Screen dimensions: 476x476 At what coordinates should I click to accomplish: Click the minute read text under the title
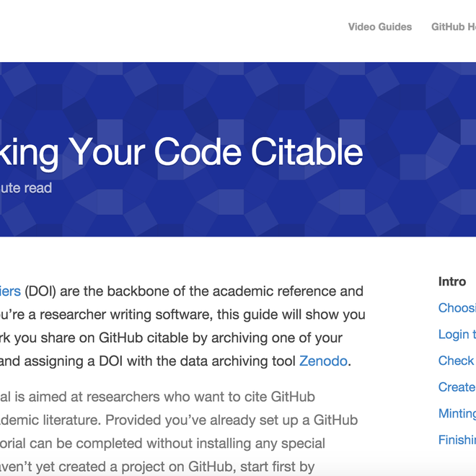pos(26,188)
